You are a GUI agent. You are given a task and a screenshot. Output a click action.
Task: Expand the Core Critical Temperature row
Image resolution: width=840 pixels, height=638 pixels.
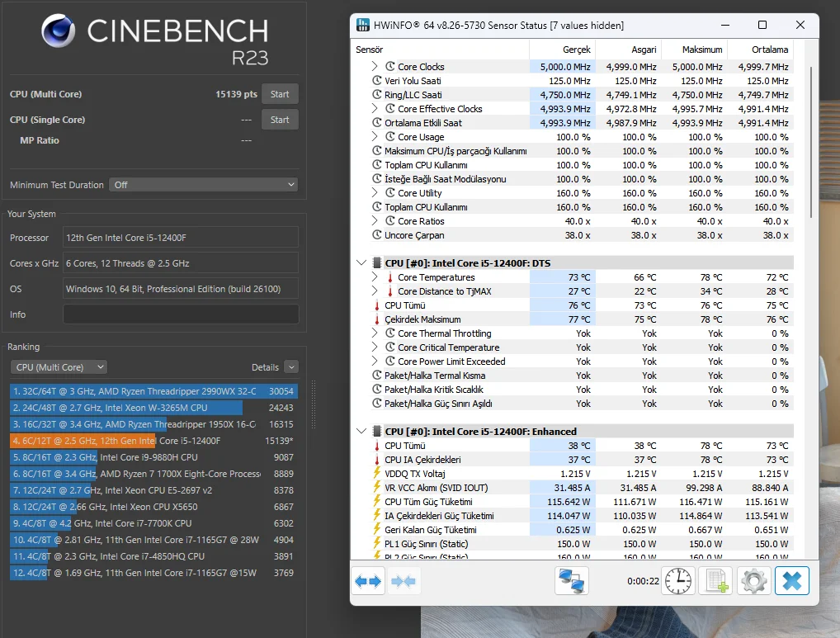[375, 347]
